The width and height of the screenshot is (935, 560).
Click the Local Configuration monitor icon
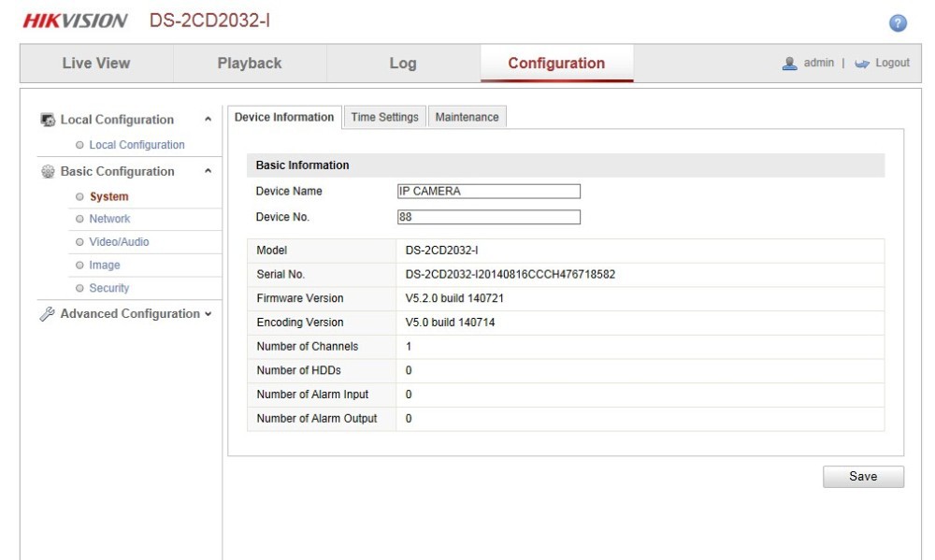coord(48,120)
